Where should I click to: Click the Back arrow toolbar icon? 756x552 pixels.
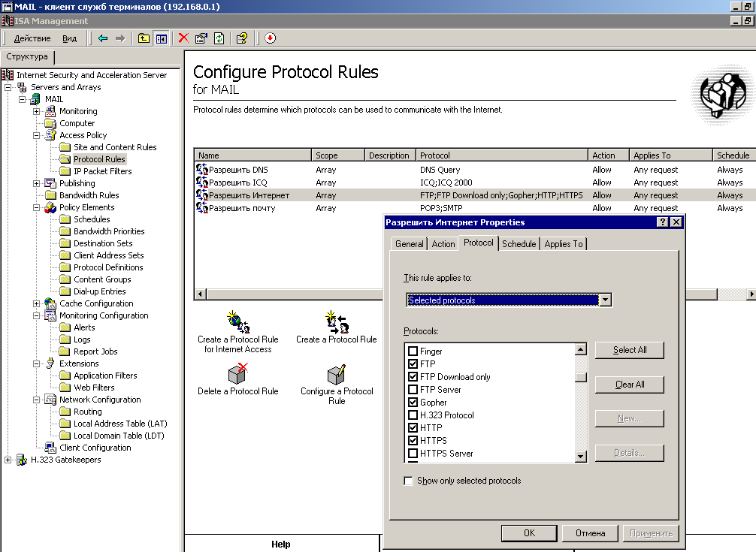pos(103,38)
